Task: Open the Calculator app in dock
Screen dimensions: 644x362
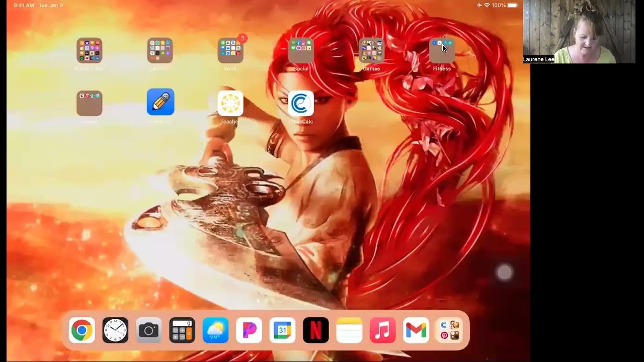Action: tap(182, 330)
